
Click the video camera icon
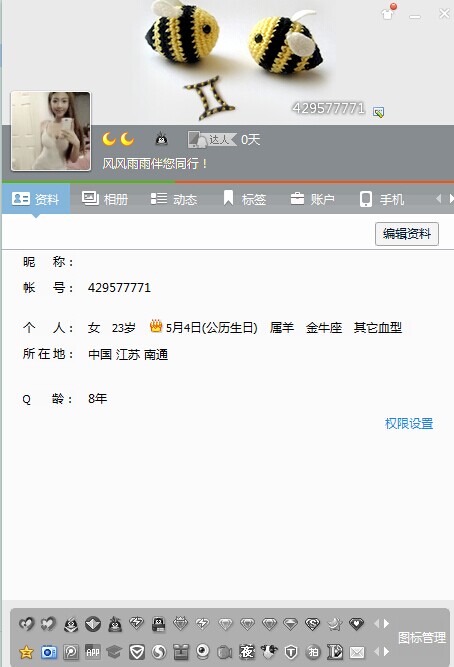[225, 652]
